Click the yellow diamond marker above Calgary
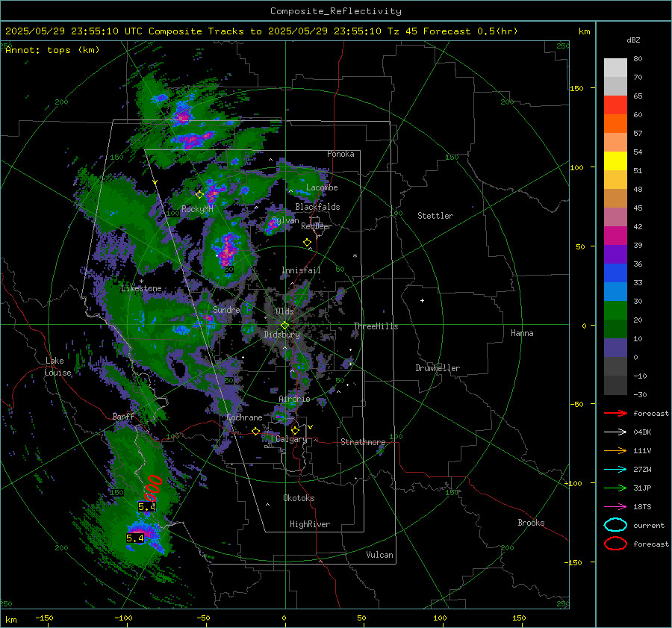Screen dimensions: 672x628 (x=295, y=430)
